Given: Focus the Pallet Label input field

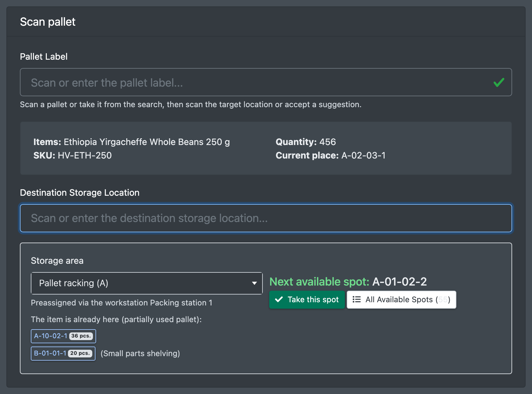Looking at the screenshot, I should (x=266, y=82).
